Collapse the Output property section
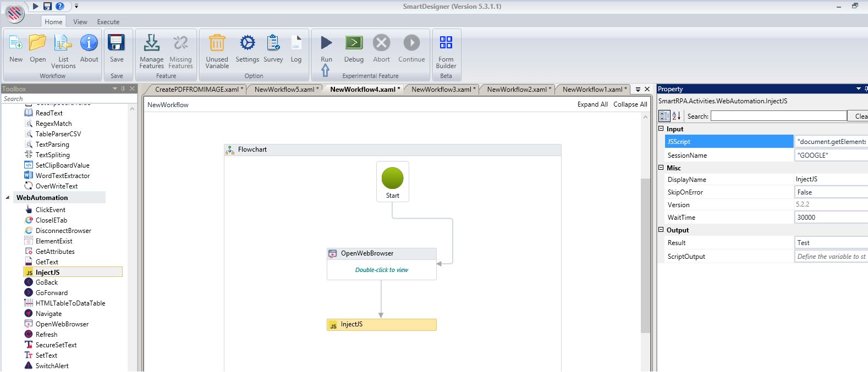This screenshot has width=868, height=372. click(661, 230)
